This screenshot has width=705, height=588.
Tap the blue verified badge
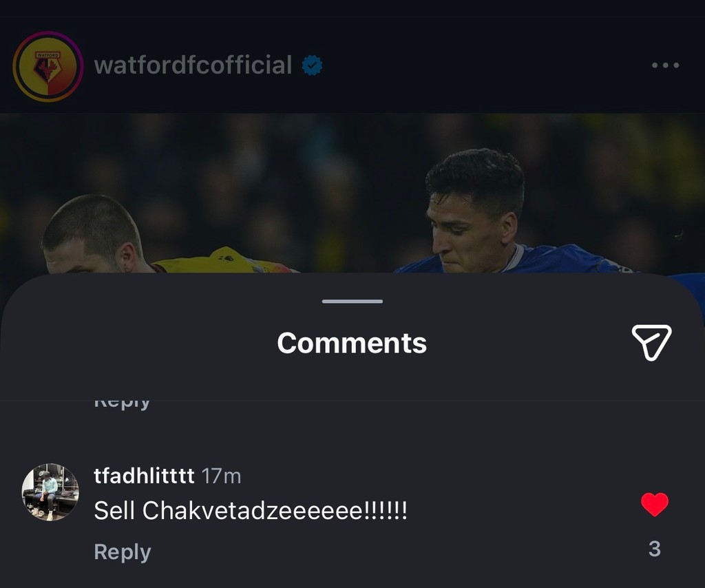click(x=313, y=66)
